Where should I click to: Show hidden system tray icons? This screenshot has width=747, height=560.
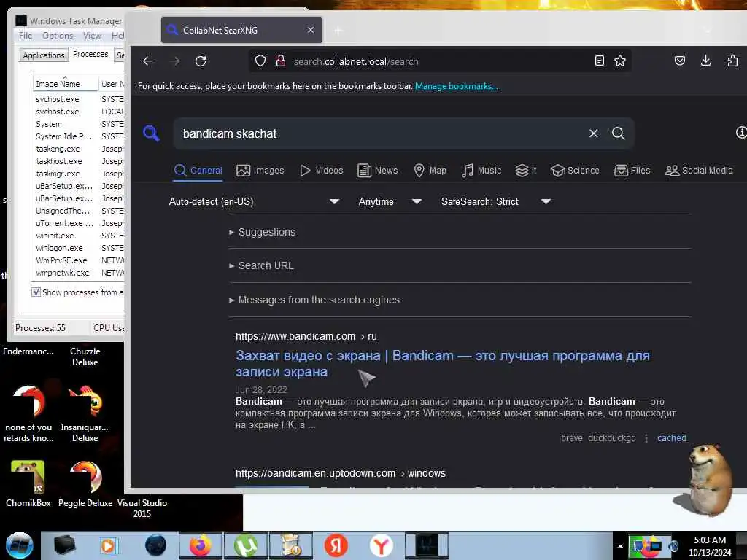pyautogui.click(x=620, y=546)
